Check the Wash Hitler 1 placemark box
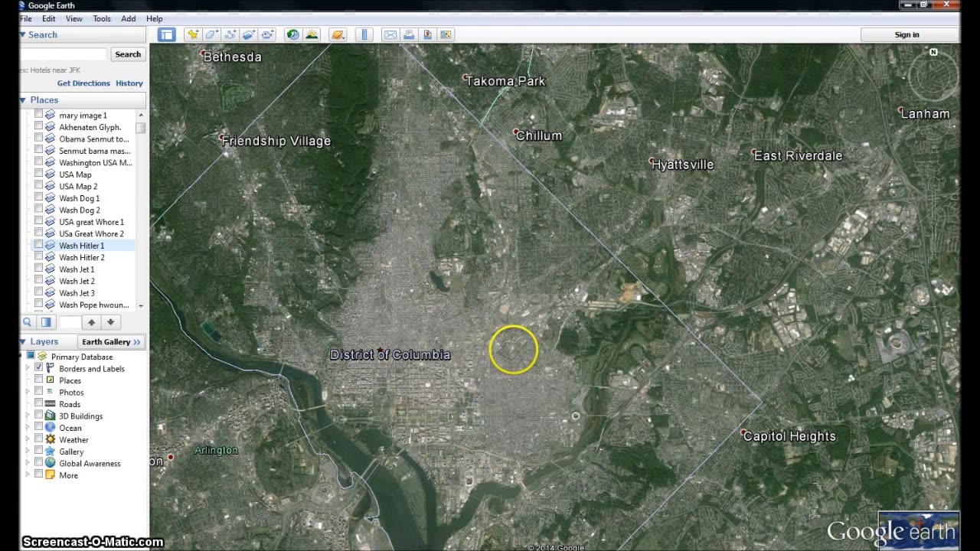The image size is (980, 551). click(x=39, y=245)
